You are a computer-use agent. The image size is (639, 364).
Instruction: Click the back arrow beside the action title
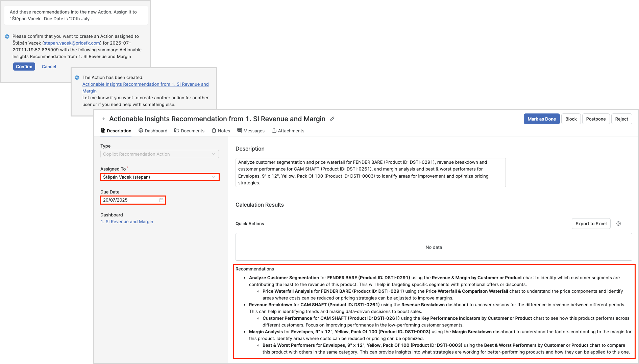(104, 119)
